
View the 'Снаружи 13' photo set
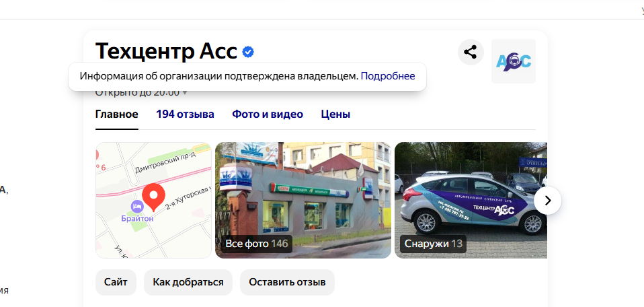(x=433, y=243)
